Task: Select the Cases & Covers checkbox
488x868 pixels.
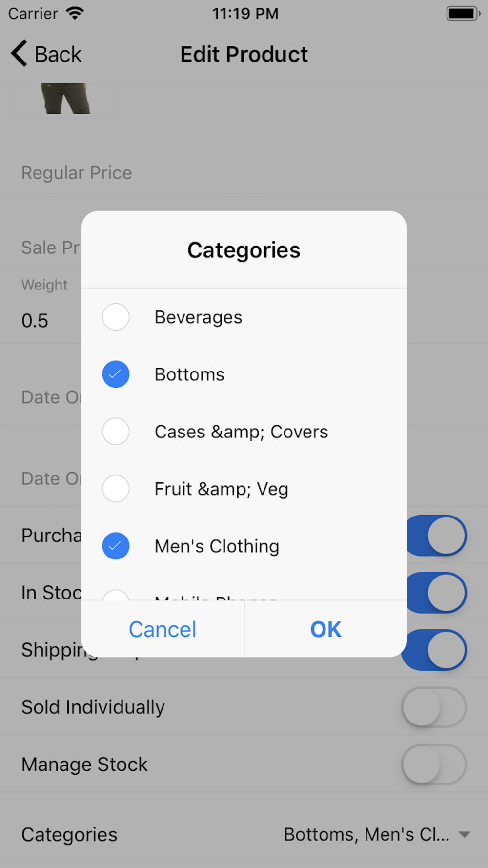Action: click(x=116, y=431)
